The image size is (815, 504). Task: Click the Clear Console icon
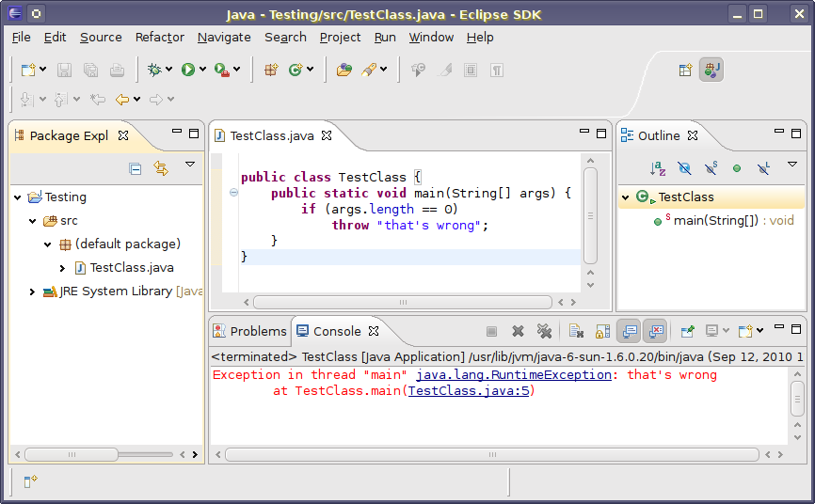(x=577, y=331)
